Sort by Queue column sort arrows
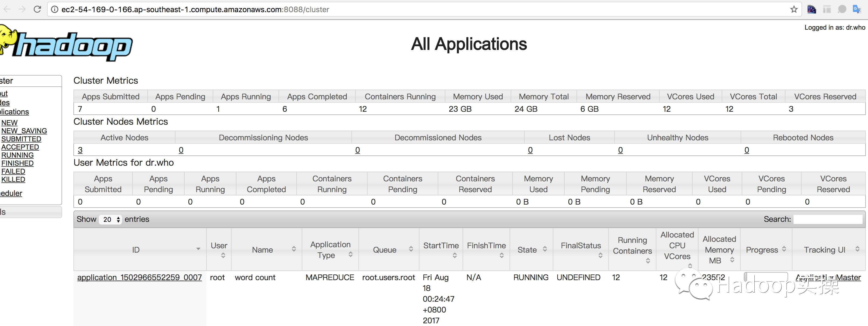Viewport: 868px width, 326px height. coord(411,249)
